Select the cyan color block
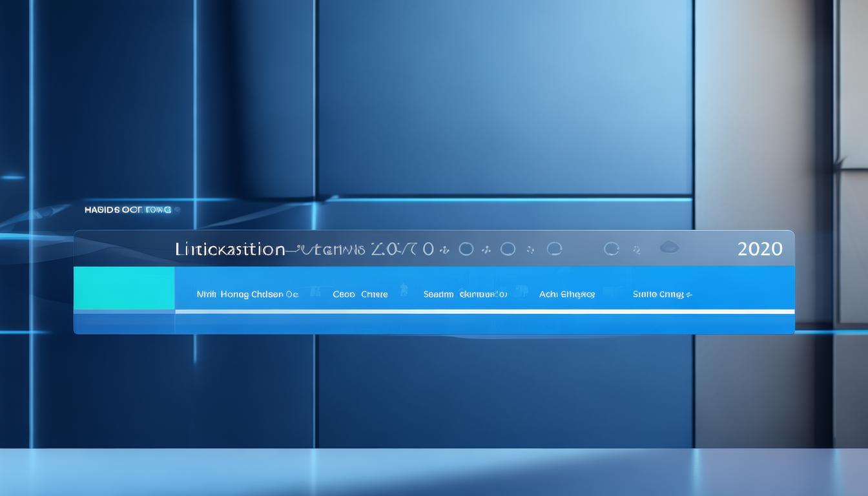 pos(124,288)
